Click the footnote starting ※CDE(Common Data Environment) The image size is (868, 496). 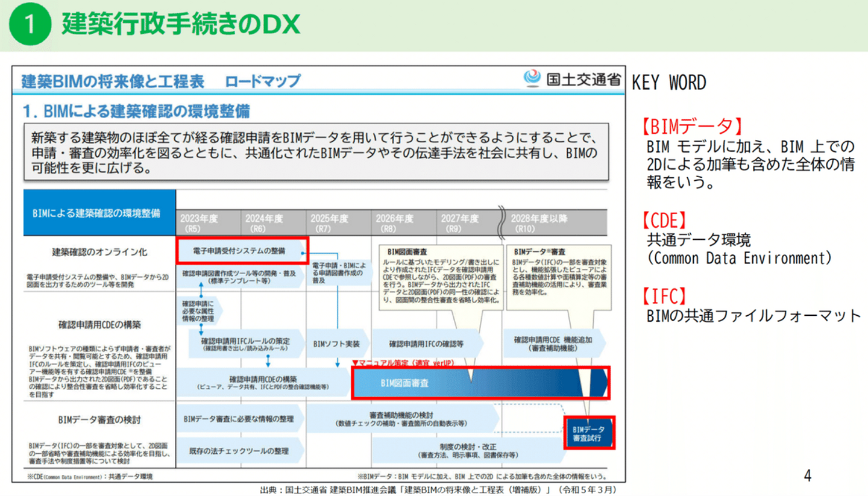pos(90,476)
